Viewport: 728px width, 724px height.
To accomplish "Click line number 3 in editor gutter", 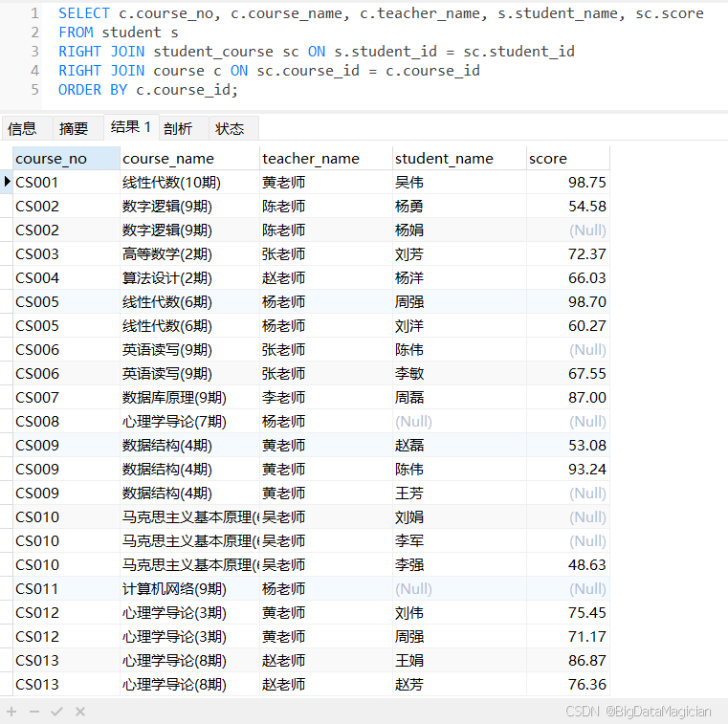I will pyautogui.click(x=34, y=52).
